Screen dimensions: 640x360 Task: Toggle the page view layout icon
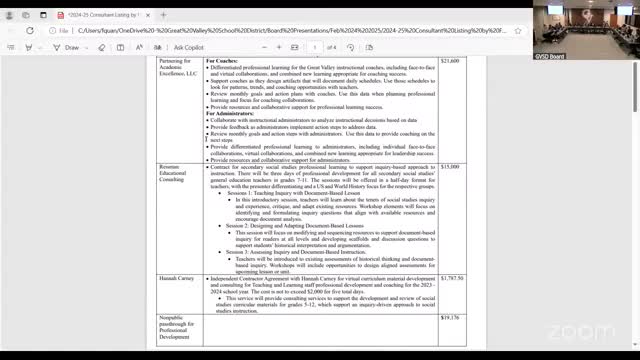tap(120, 47)
